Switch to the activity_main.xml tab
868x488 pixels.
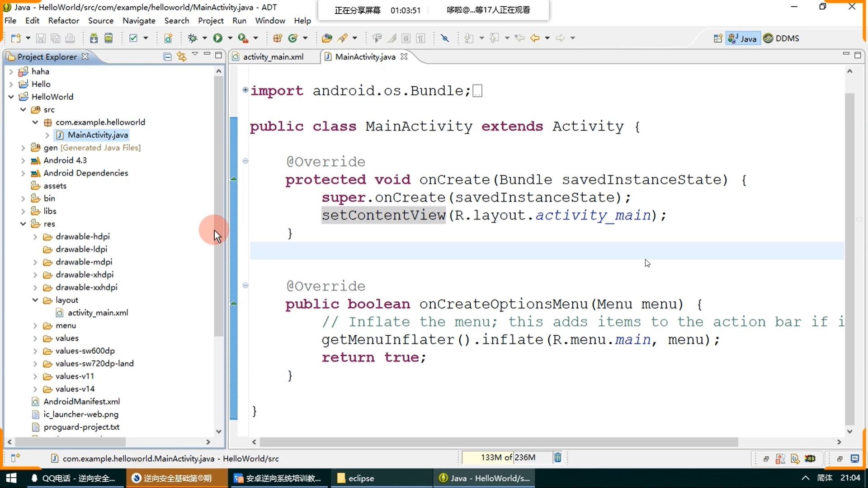tap(273, 57)
